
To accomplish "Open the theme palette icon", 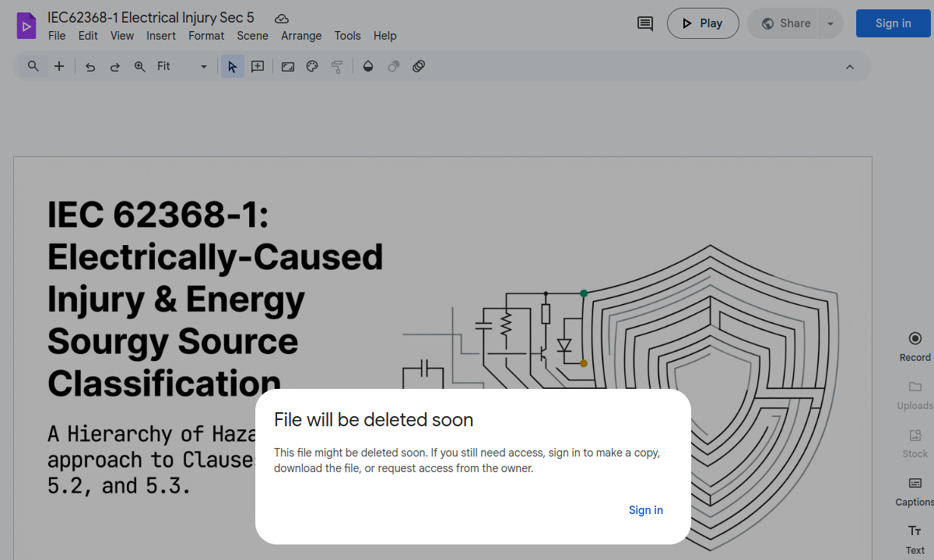I will click(x=312, y=67).
